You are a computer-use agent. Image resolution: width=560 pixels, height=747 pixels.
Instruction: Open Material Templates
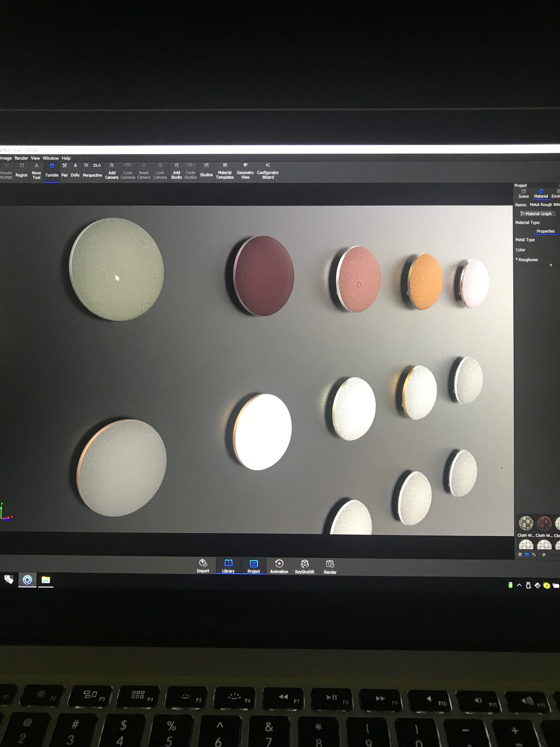point(225,171)
